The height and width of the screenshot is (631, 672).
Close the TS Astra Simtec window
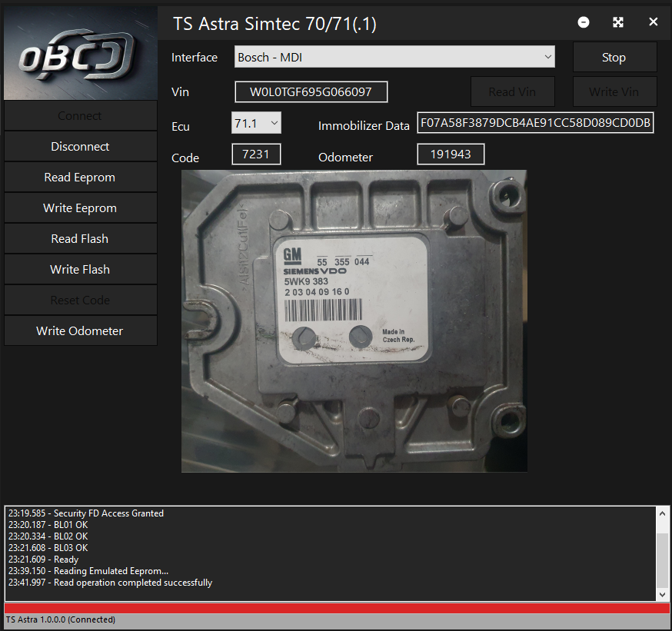(653, 22)
